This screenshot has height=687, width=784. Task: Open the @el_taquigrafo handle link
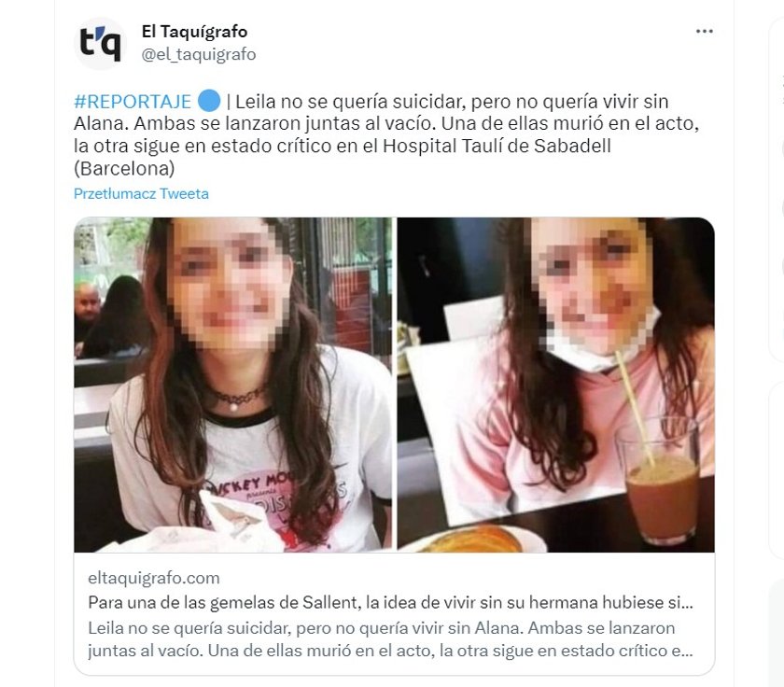coord(199,54)
